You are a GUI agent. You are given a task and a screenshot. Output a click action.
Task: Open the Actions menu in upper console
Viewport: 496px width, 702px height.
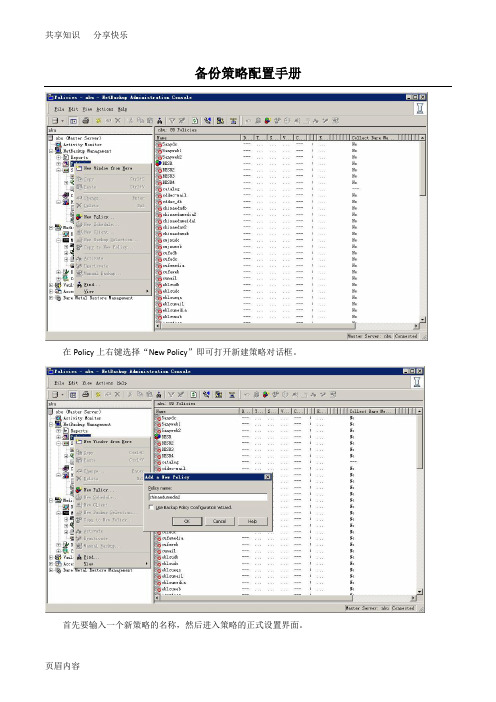pyautogui.click(x=104, y=109)
